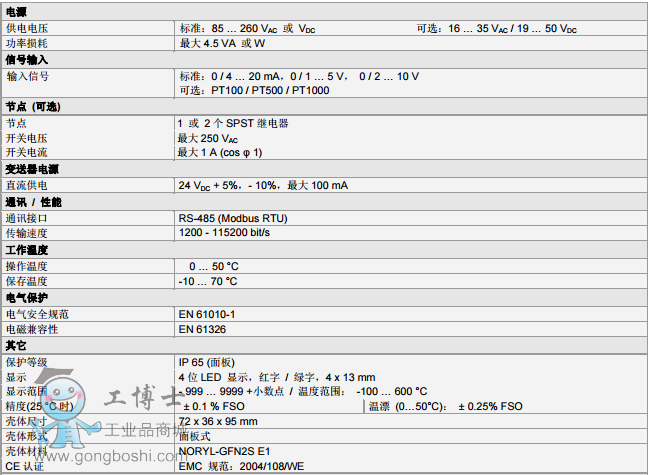Screen dimensions: 648x475
Task: Select the 温漂 ± 0.25% FSO cell
Action: [x=445, y=406]
